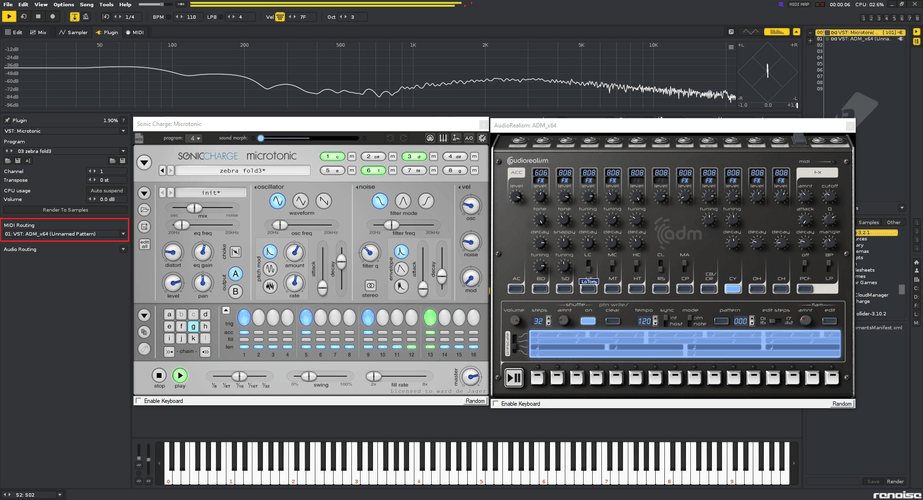Click Random button in Microtonic window
The height and width of the screenshot is (500, 923).
[475, 401]
